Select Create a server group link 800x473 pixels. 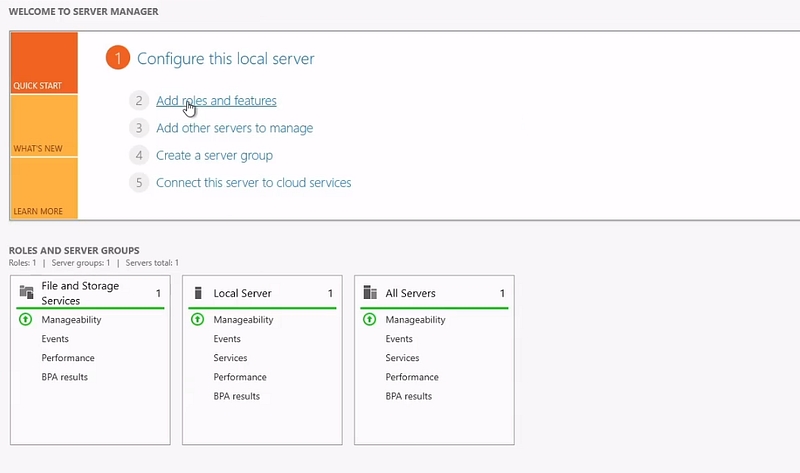tap(214, 155)
